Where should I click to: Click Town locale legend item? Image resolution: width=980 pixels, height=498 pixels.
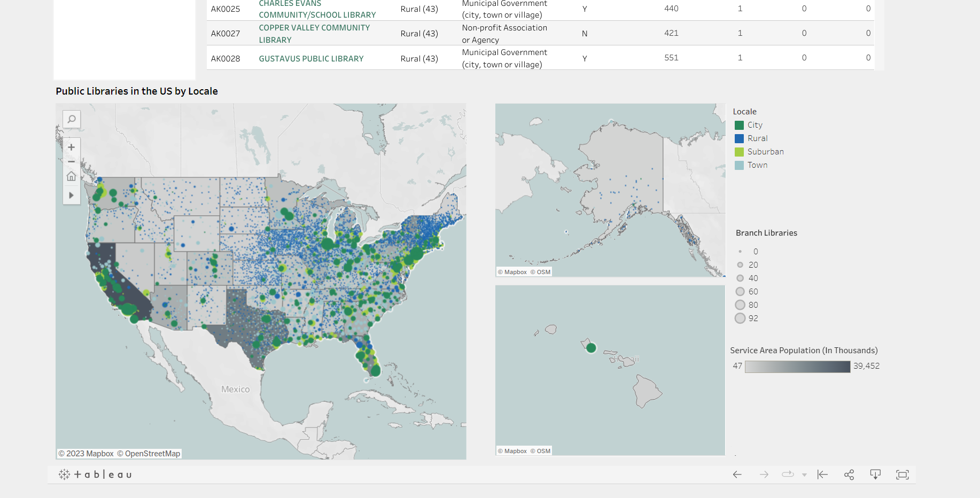coord(757,165)
